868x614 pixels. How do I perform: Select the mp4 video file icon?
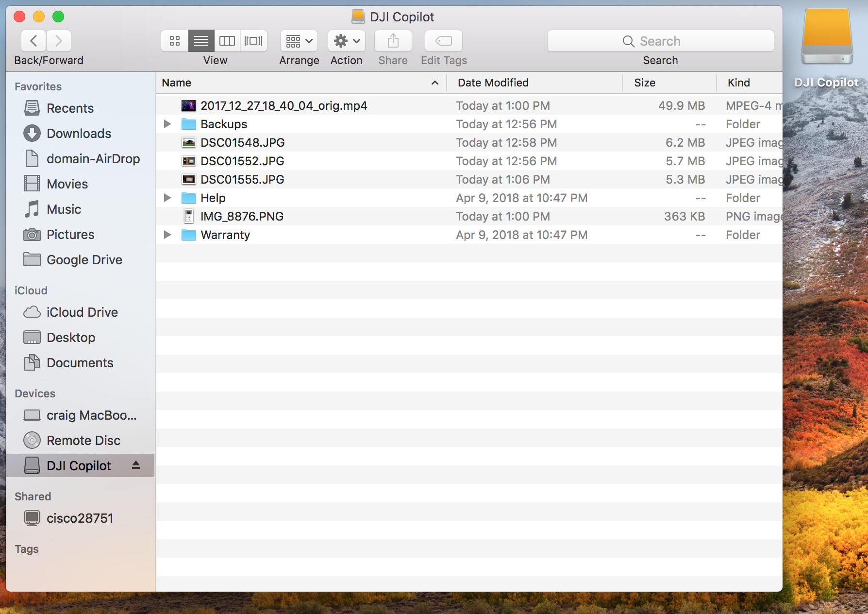pos(188,105)
